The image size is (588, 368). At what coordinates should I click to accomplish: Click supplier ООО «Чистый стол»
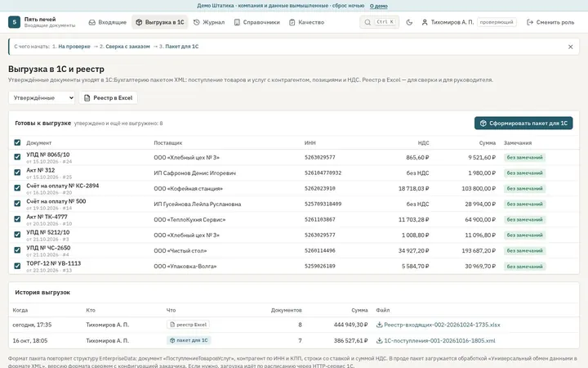[x=180, y=251]
